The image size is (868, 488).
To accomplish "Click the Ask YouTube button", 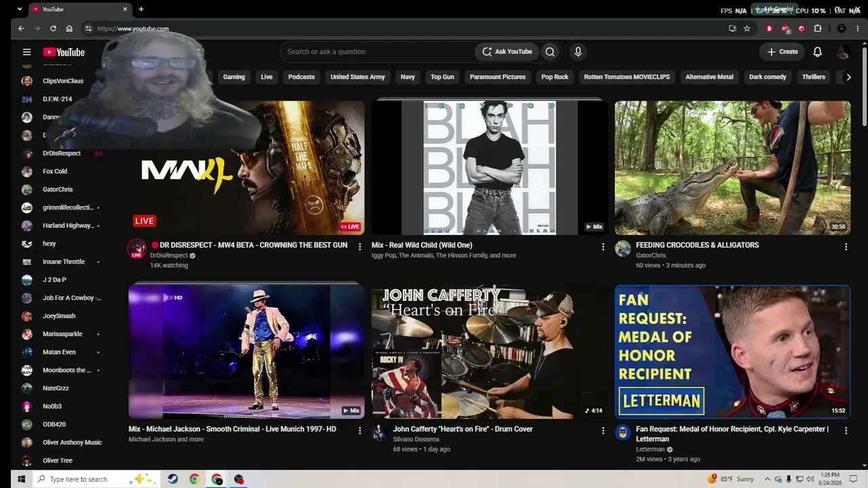I will click(x=507, y=52).
